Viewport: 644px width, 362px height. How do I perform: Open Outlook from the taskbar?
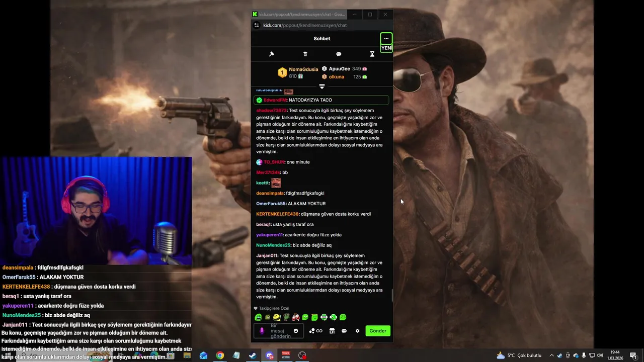(203, 355)
